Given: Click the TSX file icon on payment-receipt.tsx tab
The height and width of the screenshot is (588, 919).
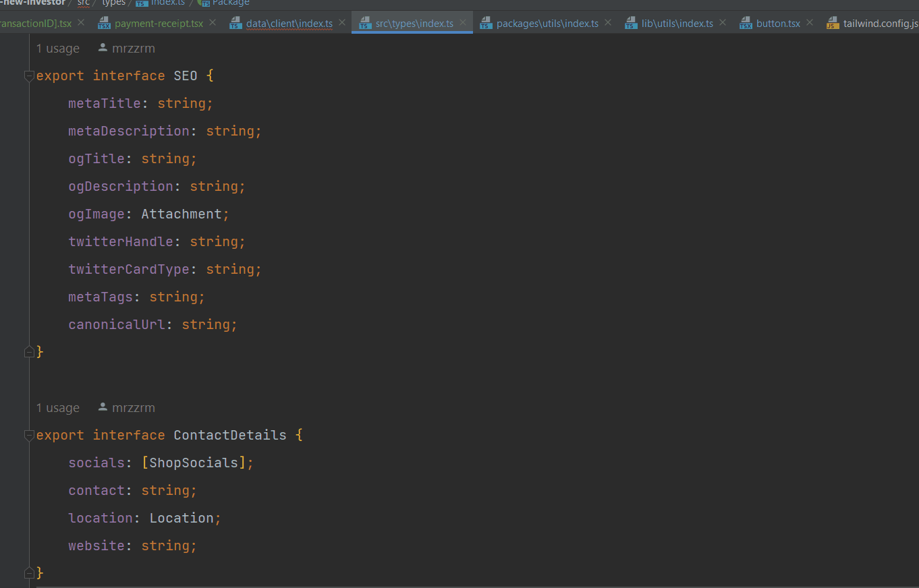Looking at the screenshot, I should pos(104,24).
